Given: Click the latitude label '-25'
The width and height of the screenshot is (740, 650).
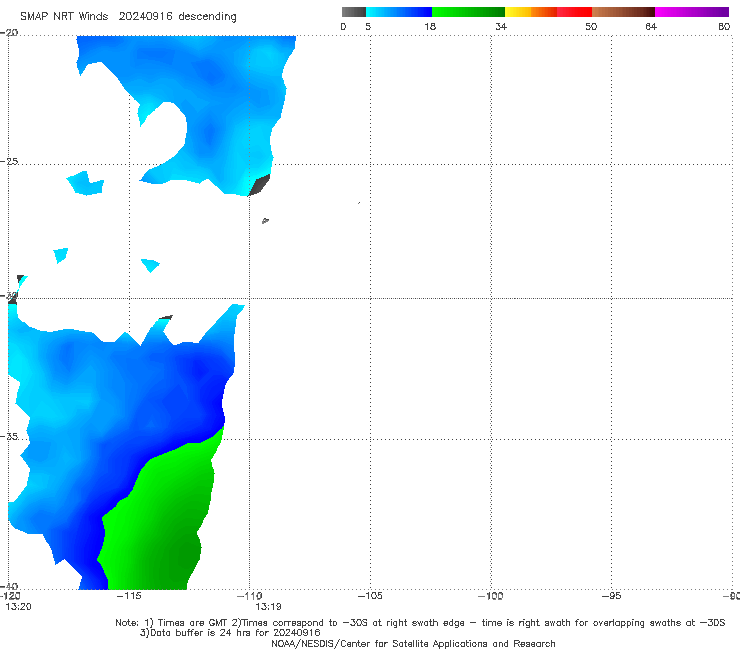Looking at the screenshot, I should pos(9,161).
